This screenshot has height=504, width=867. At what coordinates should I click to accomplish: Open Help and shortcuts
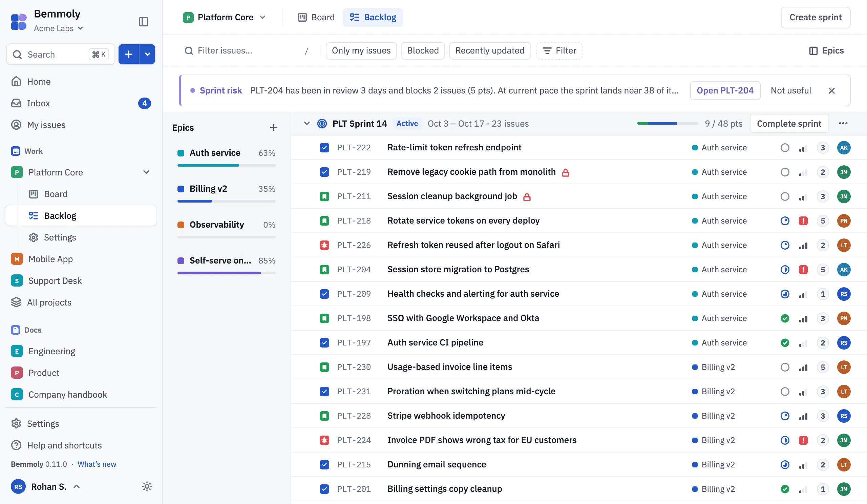(81, 445)
